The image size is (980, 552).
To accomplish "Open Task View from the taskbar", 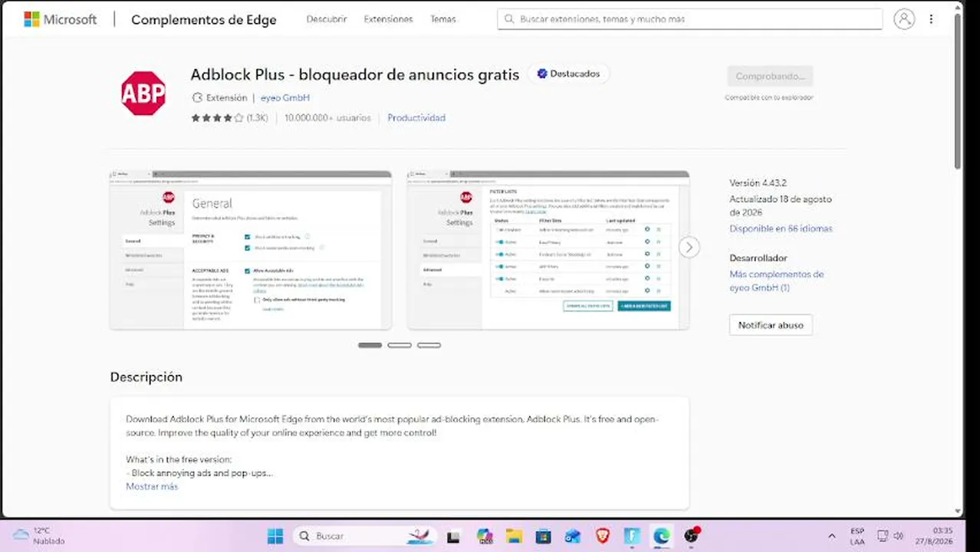I will pos(453,536).
